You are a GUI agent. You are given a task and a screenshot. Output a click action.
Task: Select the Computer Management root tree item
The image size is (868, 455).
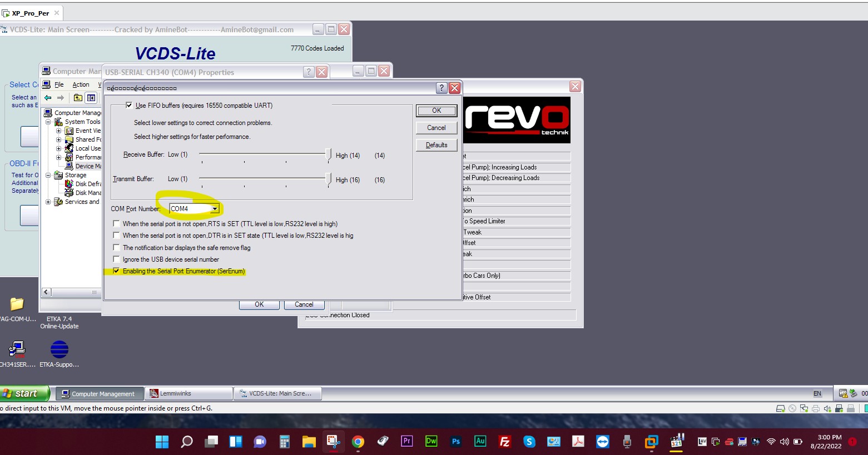(73, 113)
